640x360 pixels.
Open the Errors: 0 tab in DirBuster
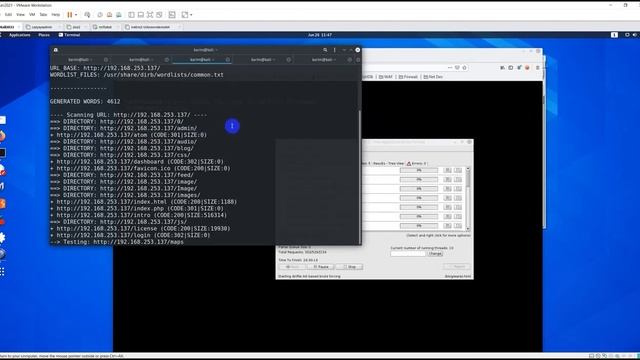coord(416,163)
